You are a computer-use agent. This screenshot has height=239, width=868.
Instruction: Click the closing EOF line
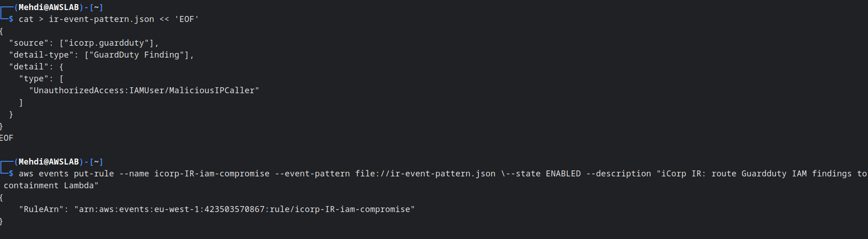click(x=6, y=138)
